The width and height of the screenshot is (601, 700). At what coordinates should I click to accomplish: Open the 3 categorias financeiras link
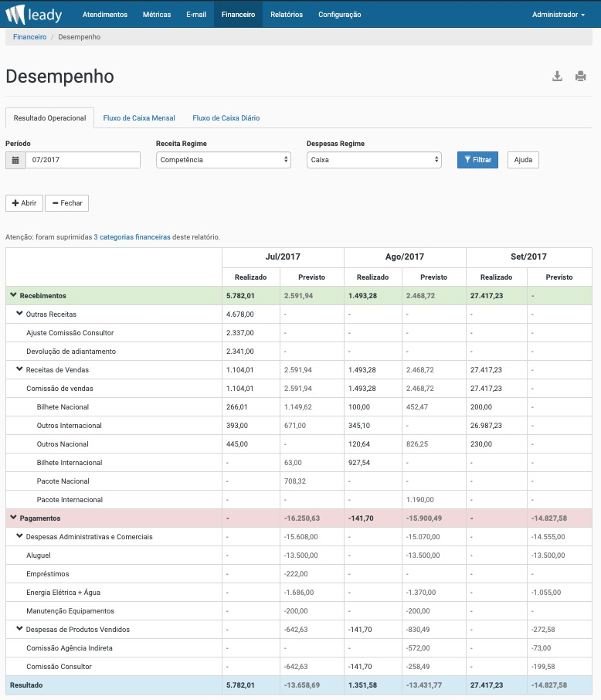[132, 237]
